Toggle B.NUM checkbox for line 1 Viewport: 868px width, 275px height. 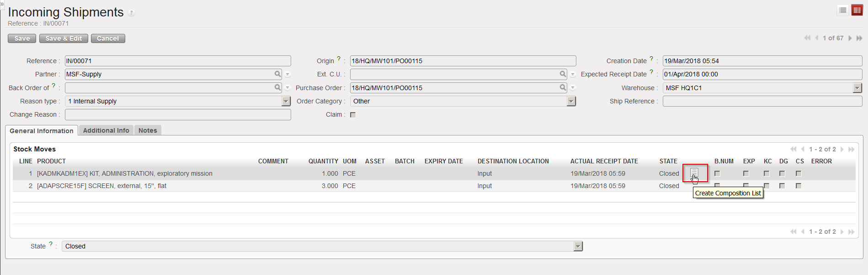717,173
